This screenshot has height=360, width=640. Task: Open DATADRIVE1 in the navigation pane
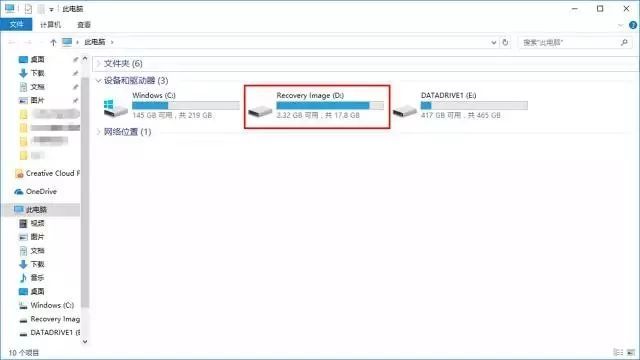point(56,333)
